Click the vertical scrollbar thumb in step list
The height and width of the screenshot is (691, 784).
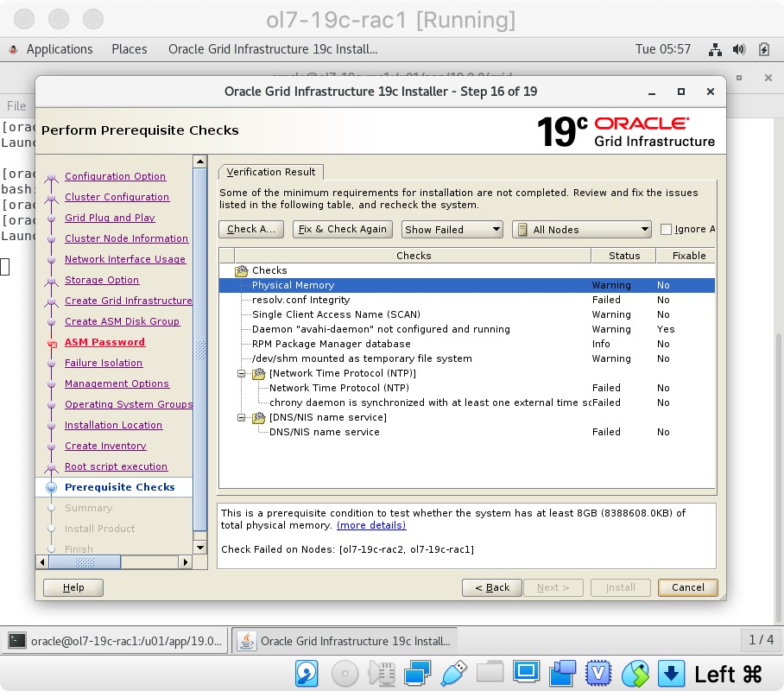(x=200, y=349)
